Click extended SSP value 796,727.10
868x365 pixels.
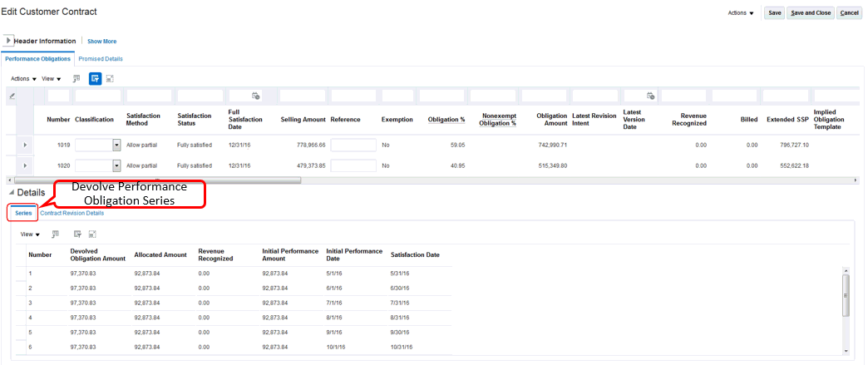794,146
